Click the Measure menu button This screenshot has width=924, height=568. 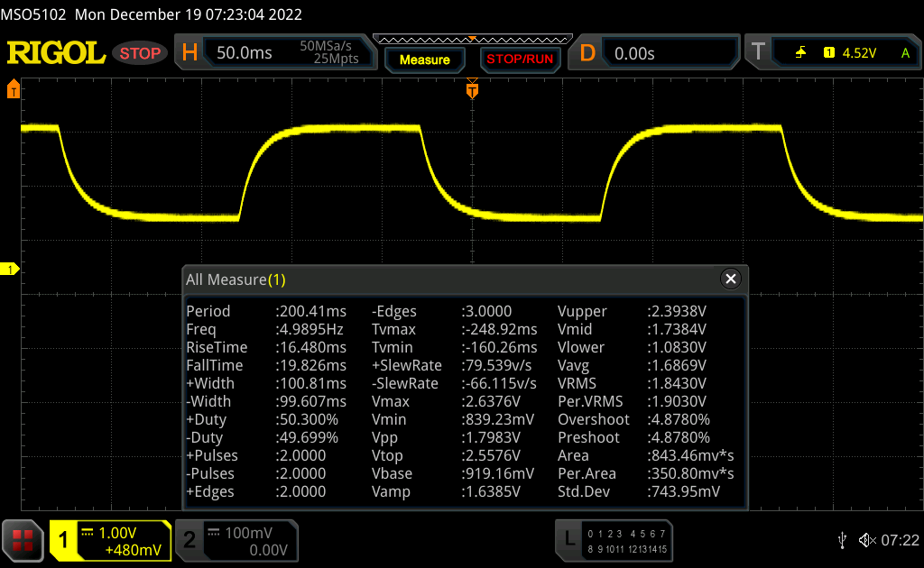coord(424,60)
